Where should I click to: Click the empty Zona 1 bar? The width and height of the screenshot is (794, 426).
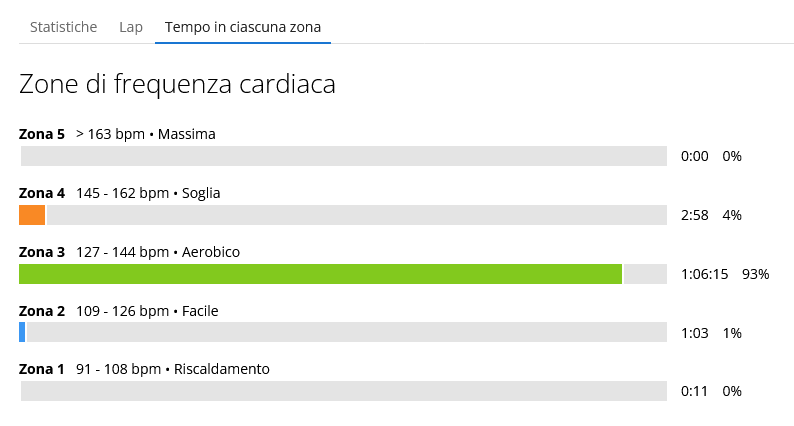(x=344, y=391)
